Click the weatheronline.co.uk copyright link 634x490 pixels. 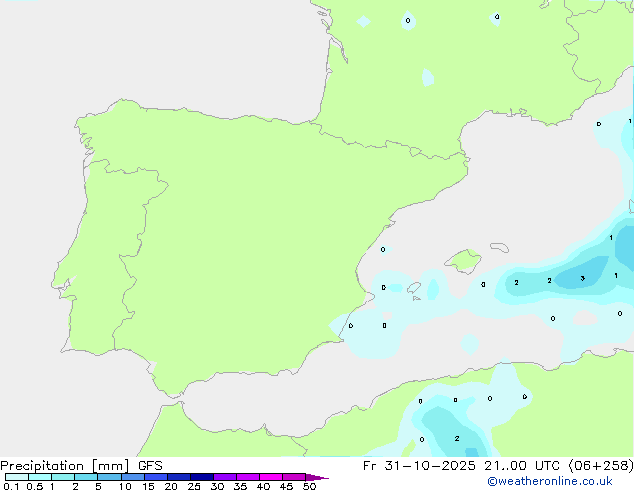click(x=550, y=481)
